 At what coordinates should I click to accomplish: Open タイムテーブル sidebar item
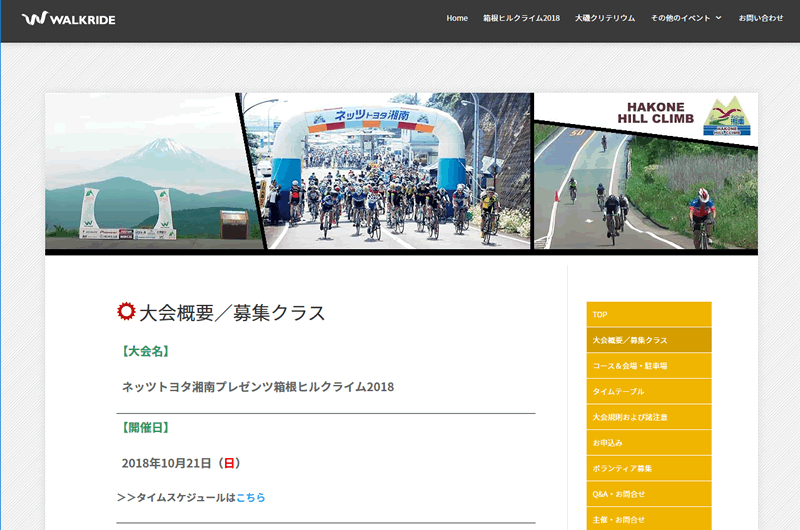(x=649, y=391)
